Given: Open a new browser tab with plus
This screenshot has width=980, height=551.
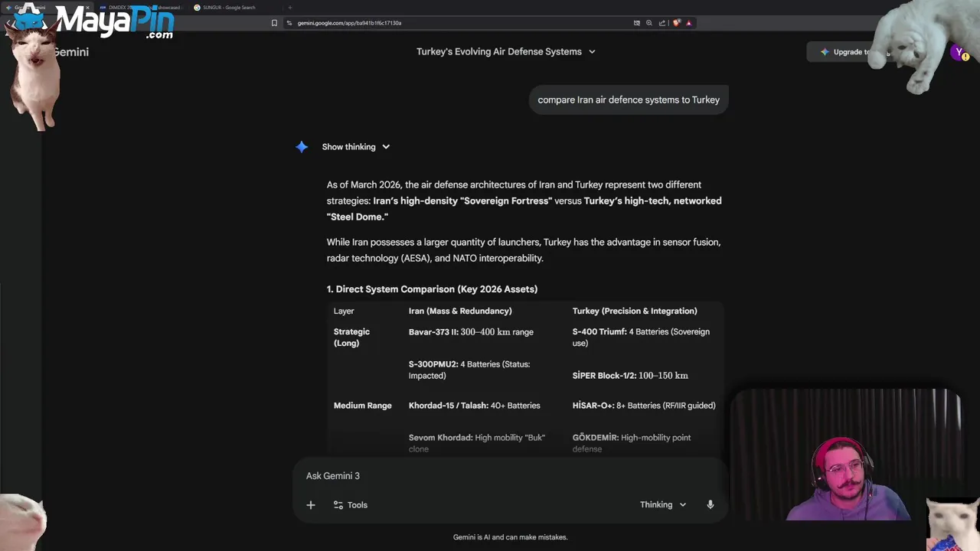Looking at the screenshot, I should (289, 8).
